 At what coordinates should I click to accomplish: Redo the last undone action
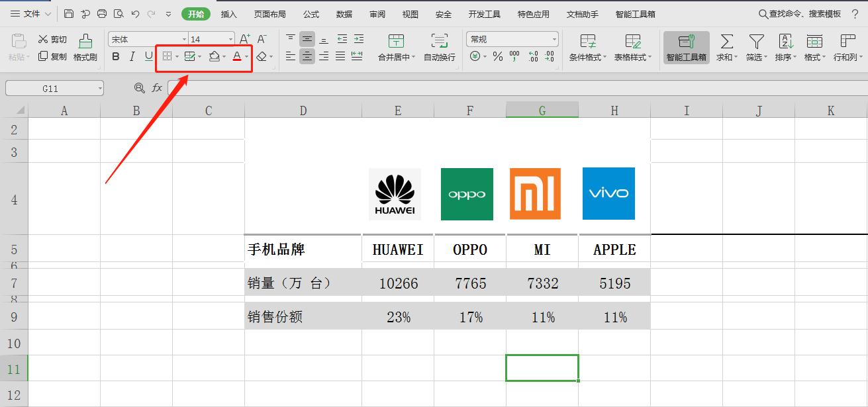151,14
